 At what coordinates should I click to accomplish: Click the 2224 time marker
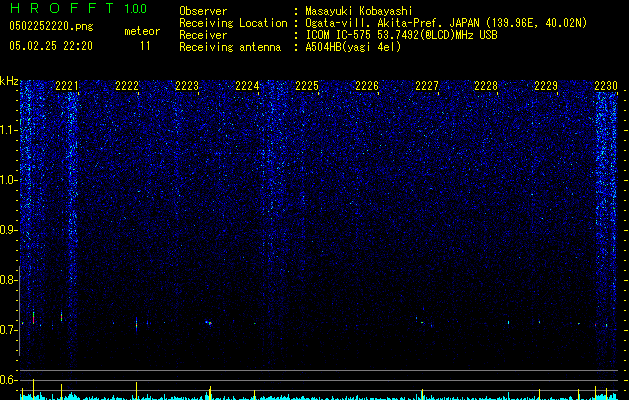(x=247, y=86)
